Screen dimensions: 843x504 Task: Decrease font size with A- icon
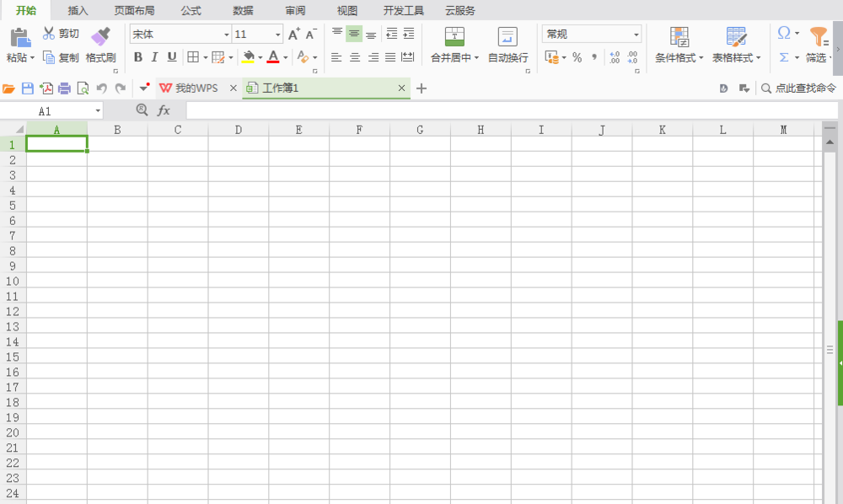coord(311,35)
